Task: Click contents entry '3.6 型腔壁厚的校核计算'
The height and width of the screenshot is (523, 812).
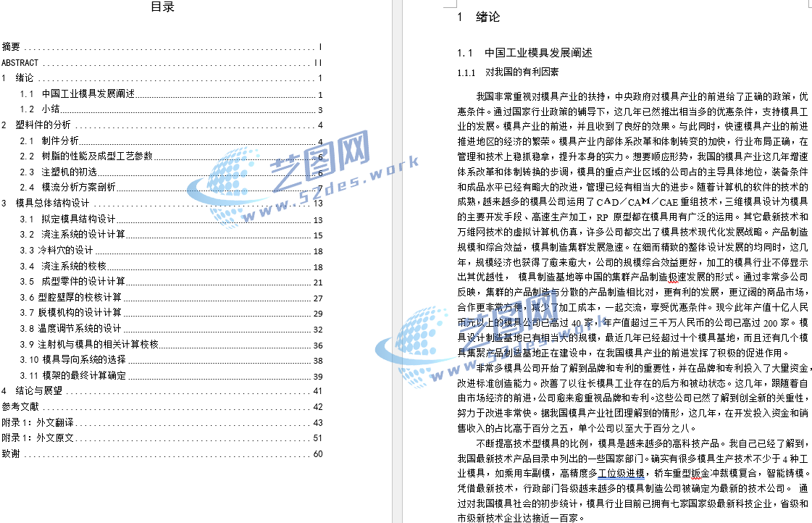Action: tap(172, 298)
